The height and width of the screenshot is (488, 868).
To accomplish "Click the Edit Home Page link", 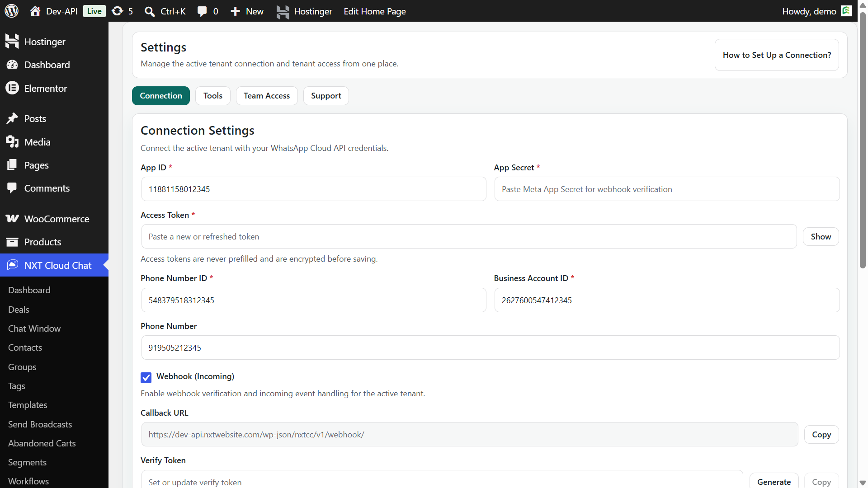I will tap(375, 11).
